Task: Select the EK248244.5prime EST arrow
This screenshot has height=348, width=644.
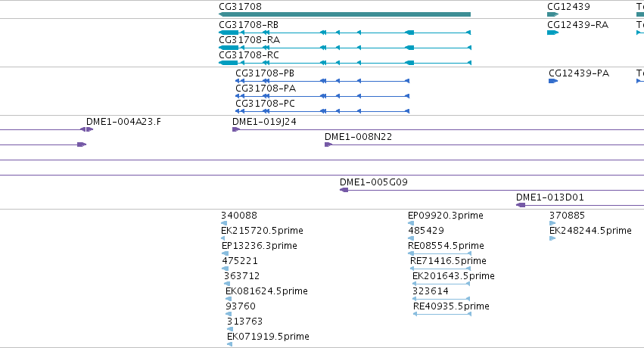Action: (x=552, y=238)
